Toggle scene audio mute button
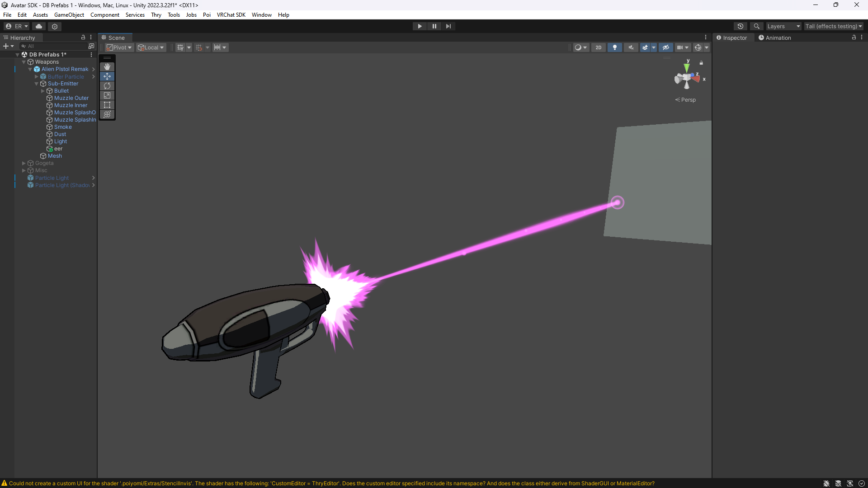 (631, 47)
